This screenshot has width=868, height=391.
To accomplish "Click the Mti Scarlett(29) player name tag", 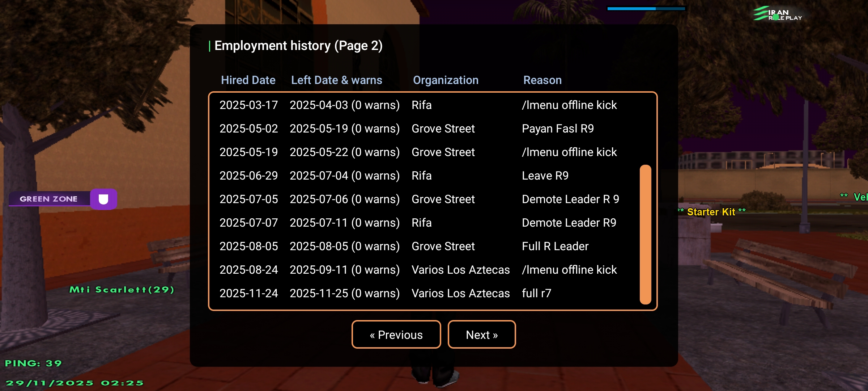I will pos(122,290).
